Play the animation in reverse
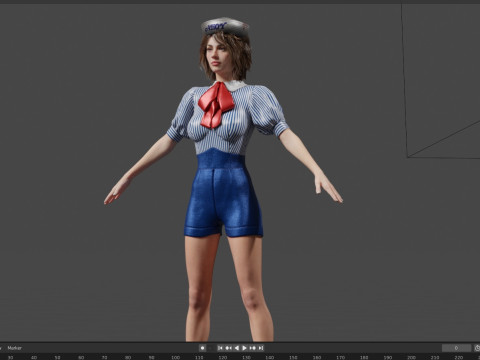480x360 pixels. point(237,348)
